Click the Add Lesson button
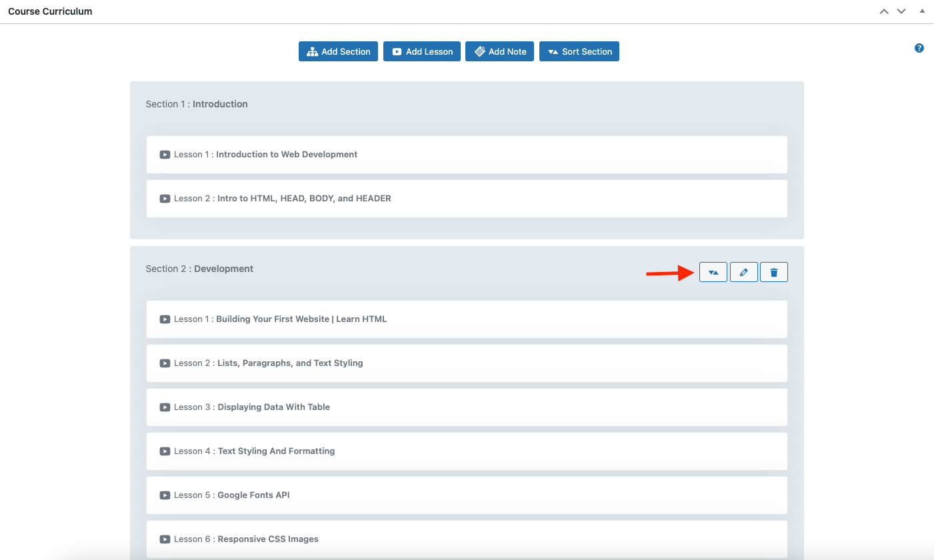The height and width of the screenshot is (560, 934). [x=422, y=51]
